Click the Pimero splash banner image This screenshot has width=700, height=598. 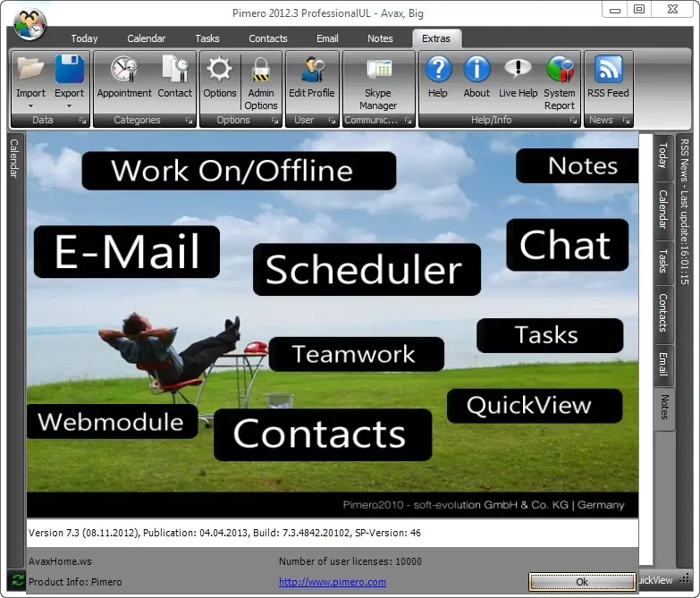tap(333, 324)
